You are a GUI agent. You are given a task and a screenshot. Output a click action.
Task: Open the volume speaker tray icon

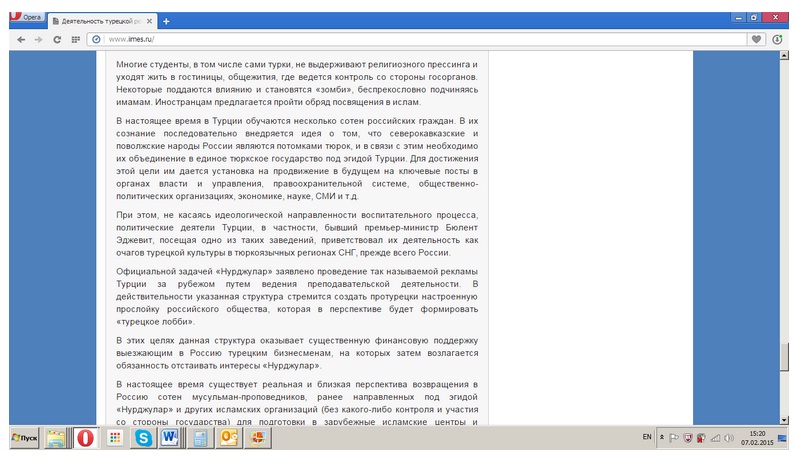(x=729, y=438)
